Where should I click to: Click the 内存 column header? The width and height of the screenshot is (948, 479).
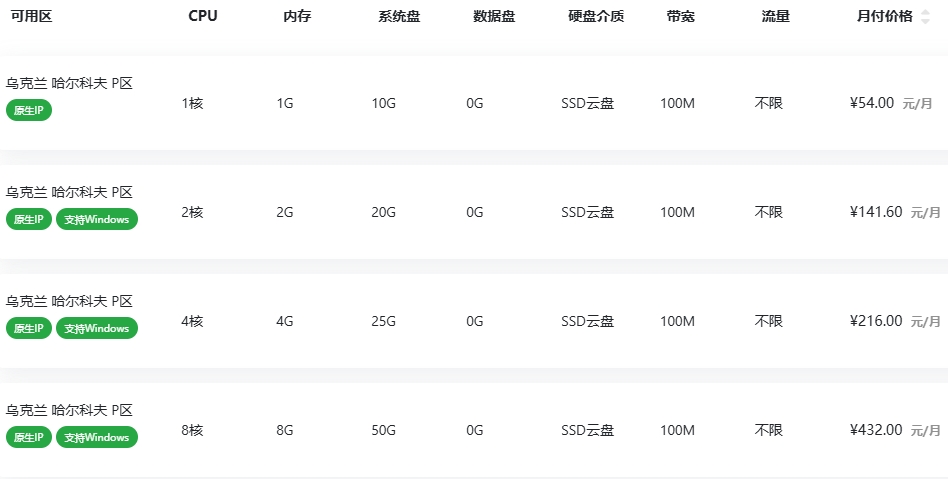click(x=297, y=16)
